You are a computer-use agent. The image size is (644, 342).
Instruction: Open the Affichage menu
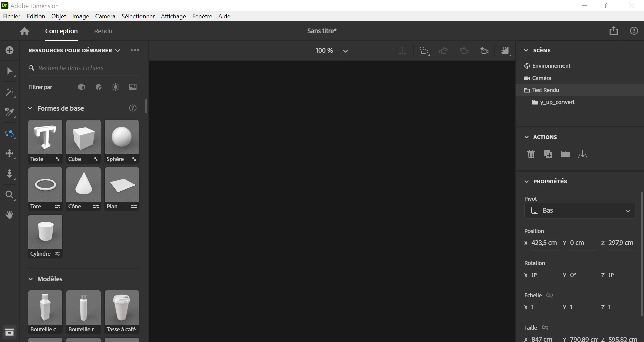pyautogui.click(x=173, y=16)
